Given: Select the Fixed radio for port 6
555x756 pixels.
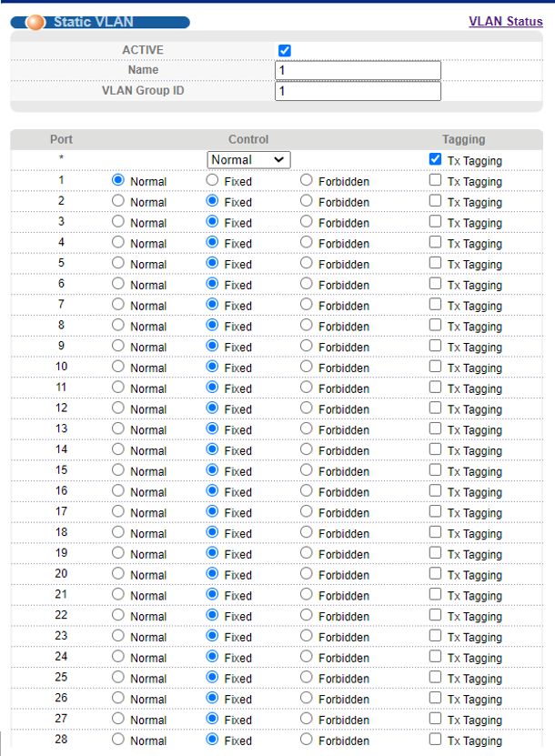Looking at the screenshot, I should (212, 284).
